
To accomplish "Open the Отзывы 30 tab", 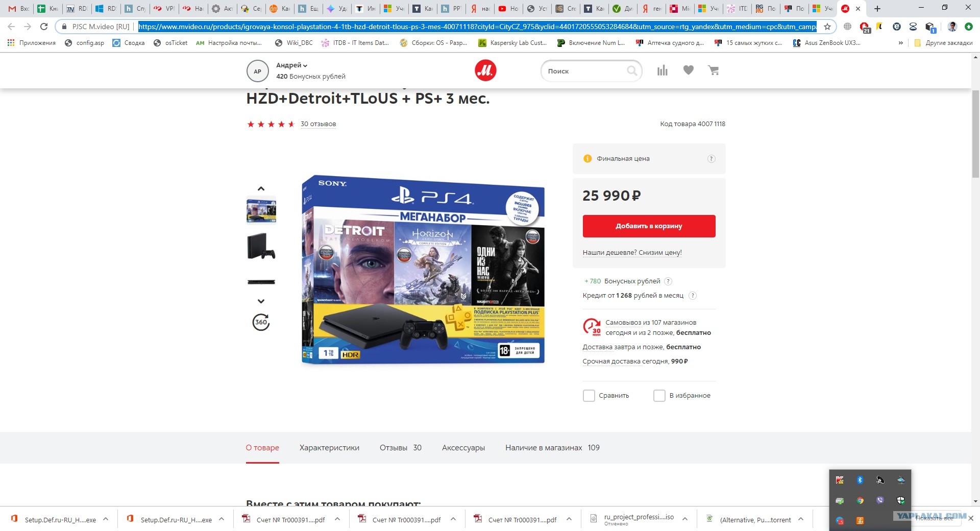I will (401, 448).
